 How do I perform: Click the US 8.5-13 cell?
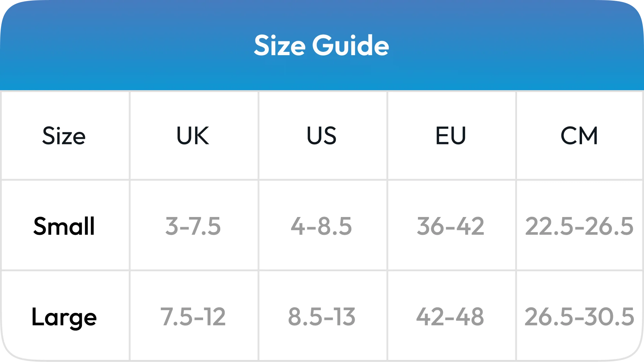click(322, 317)
